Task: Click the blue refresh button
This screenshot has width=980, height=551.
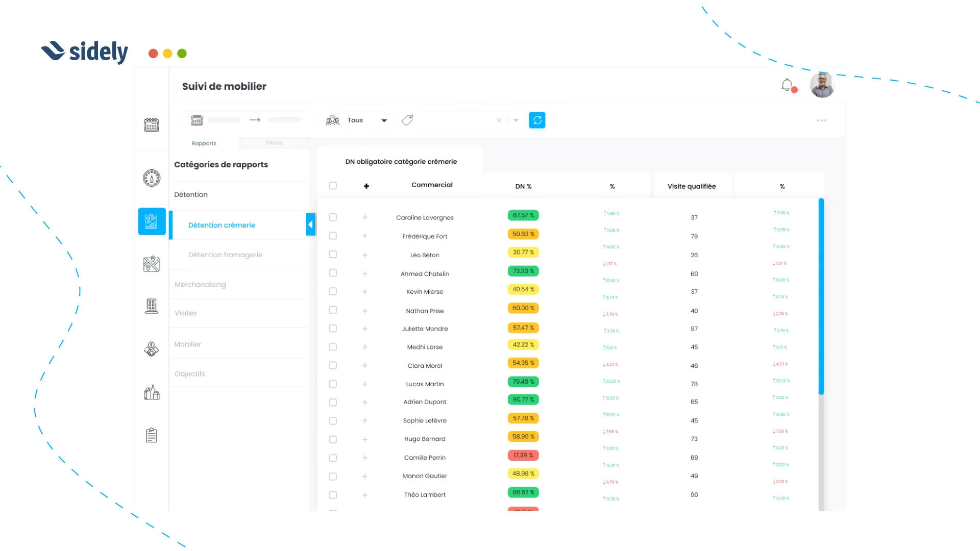Action: (x=537, y=120)
